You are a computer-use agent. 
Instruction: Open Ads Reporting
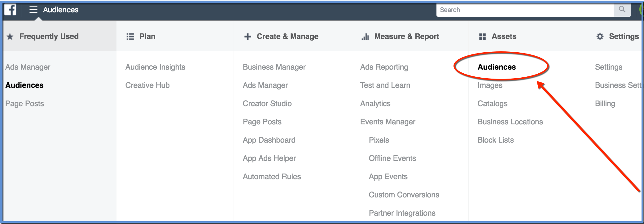[384, 67]
